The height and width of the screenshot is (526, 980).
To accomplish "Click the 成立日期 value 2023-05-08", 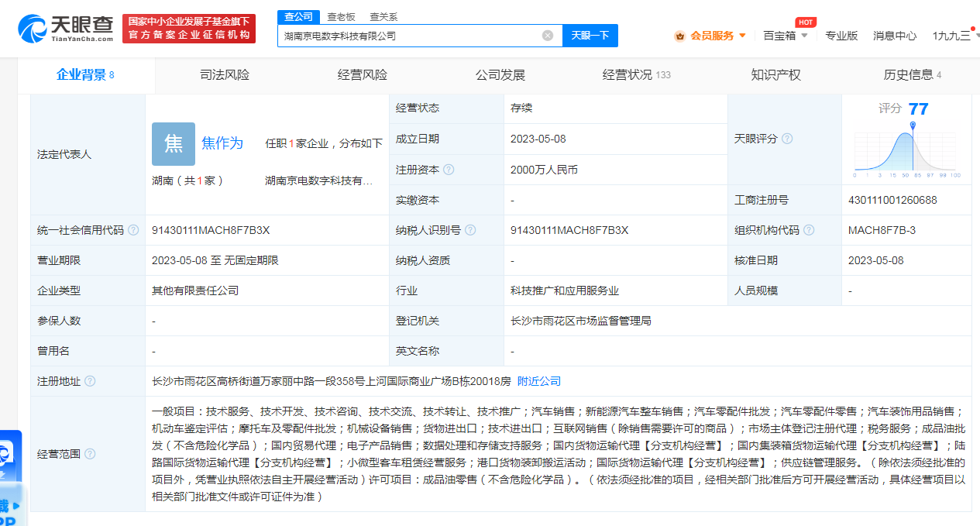I will (x=538, y=139).
